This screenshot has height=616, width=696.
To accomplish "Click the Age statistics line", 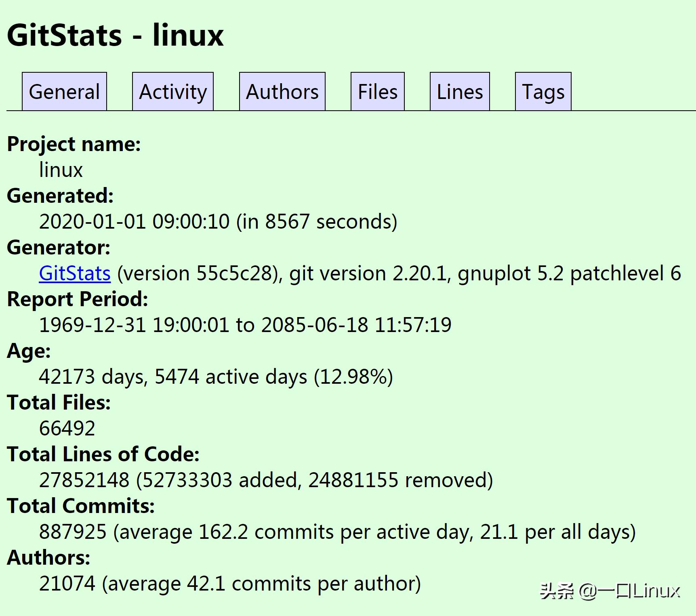I will point(216,376).
